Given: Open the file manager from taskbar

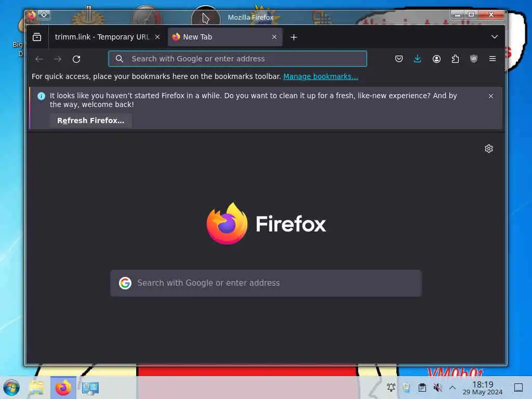Looking at the screenshot, I should pyautogui.click(x=36, y=388).
